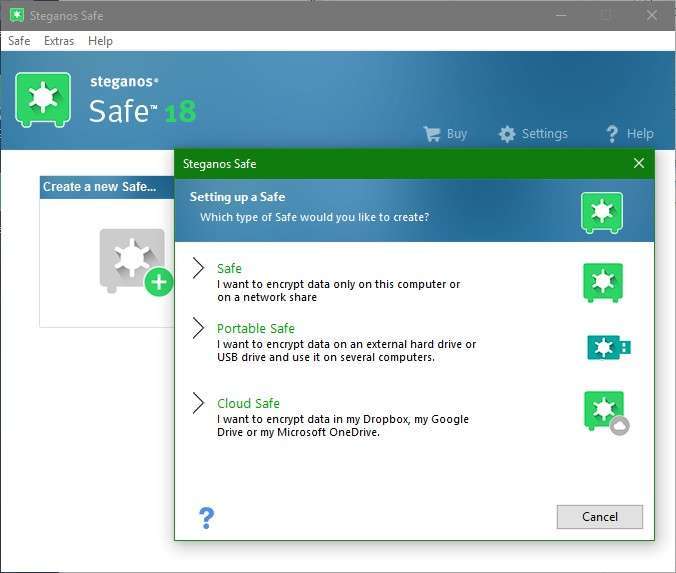Choose the Portable Safe type link
This screenshot has height=573, width=676.
tap(256, 329)
